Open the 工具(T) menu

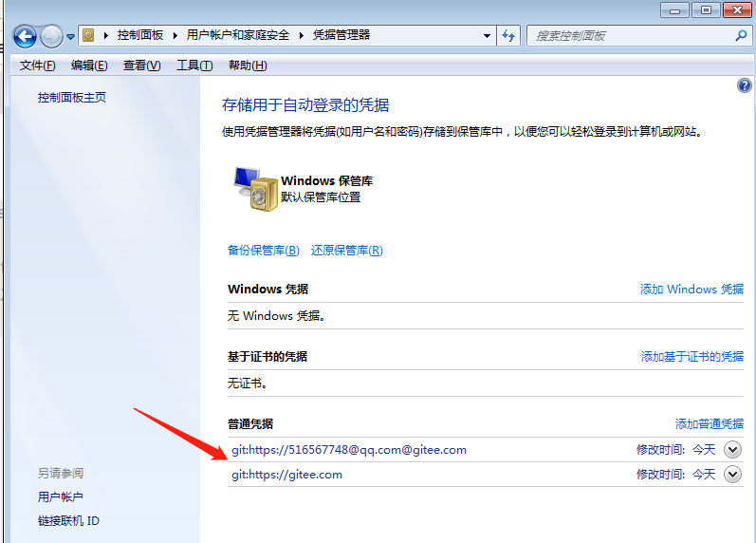(194, 66)
